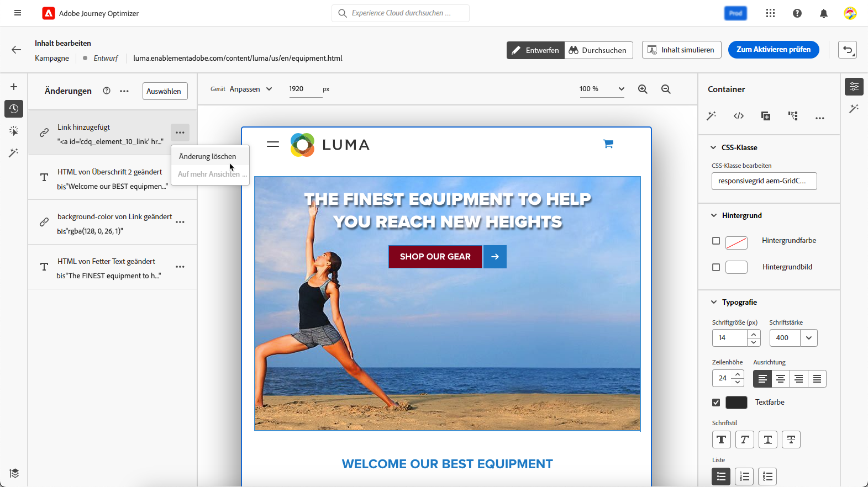Open options for Fetter Text change
Viewport: 868px width, 487px height.
180,267
